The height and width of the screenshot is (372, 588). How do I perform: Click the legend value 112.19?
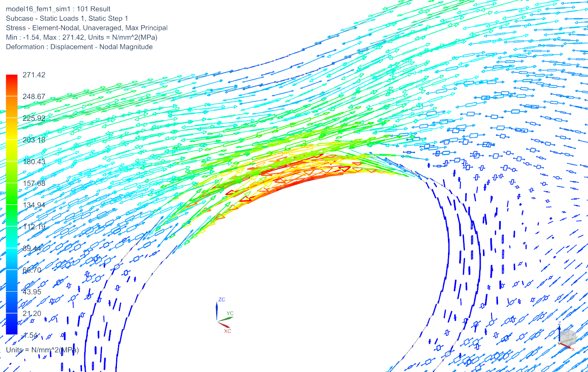(x=34, y=227)
